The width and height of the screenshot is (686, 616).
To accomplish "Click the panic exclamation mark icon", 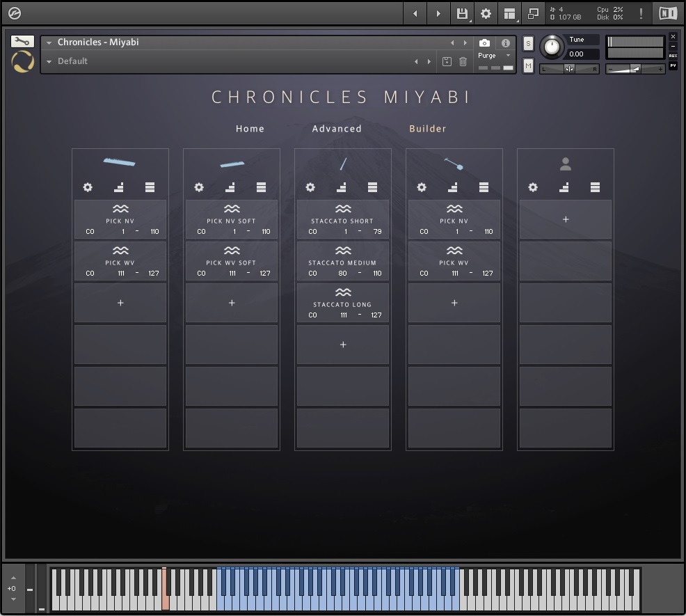I will pyautogui.click(x=641, y=13).
